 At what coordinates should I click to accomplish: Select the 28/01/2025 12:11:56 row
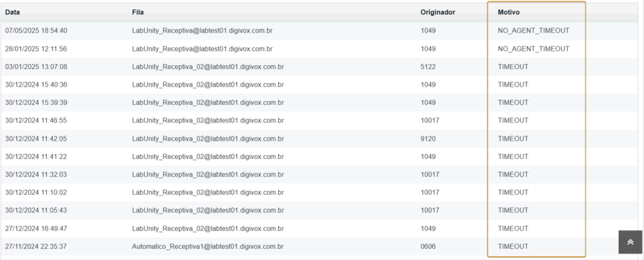pyautogui.click(x=319, y=49)
